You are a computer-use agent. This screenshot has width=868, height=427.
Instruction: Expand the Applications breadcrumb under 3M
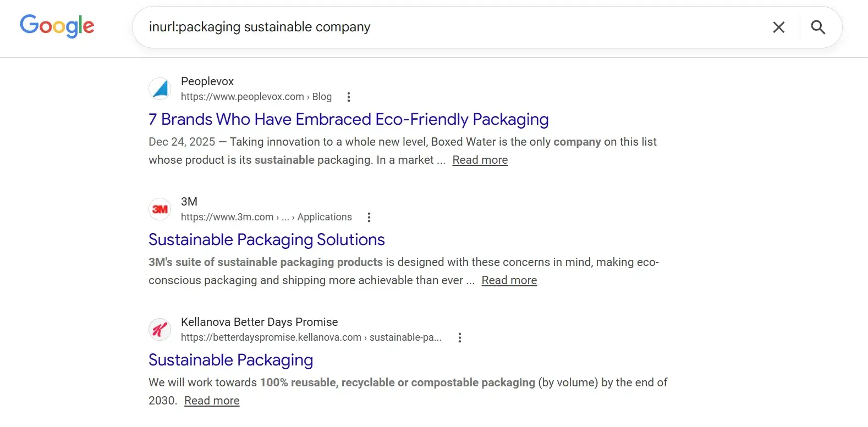tap(325, 217)
